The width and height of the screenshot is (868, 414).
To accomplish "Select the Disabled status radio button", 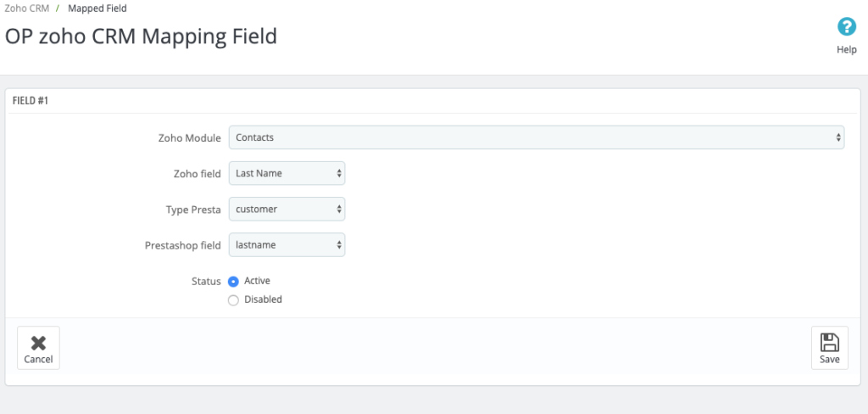I will point(233,300).
